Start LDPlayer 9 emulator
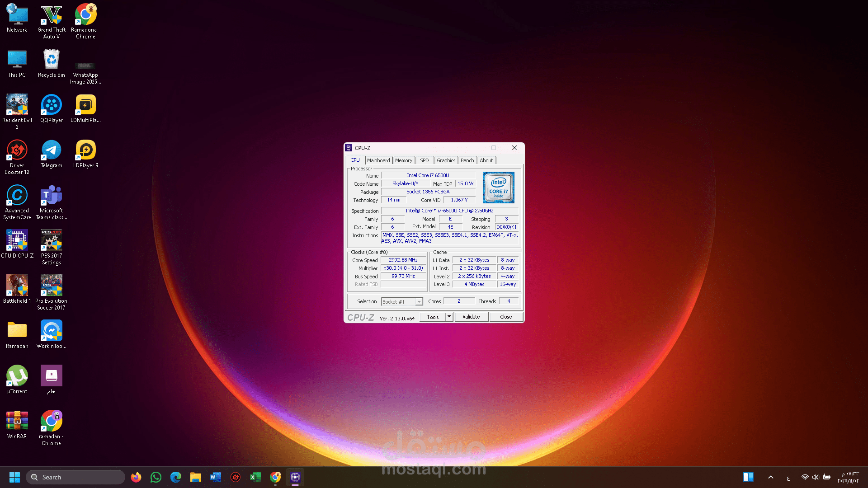Viewport: 868px width, 488px height. [85, 154]
